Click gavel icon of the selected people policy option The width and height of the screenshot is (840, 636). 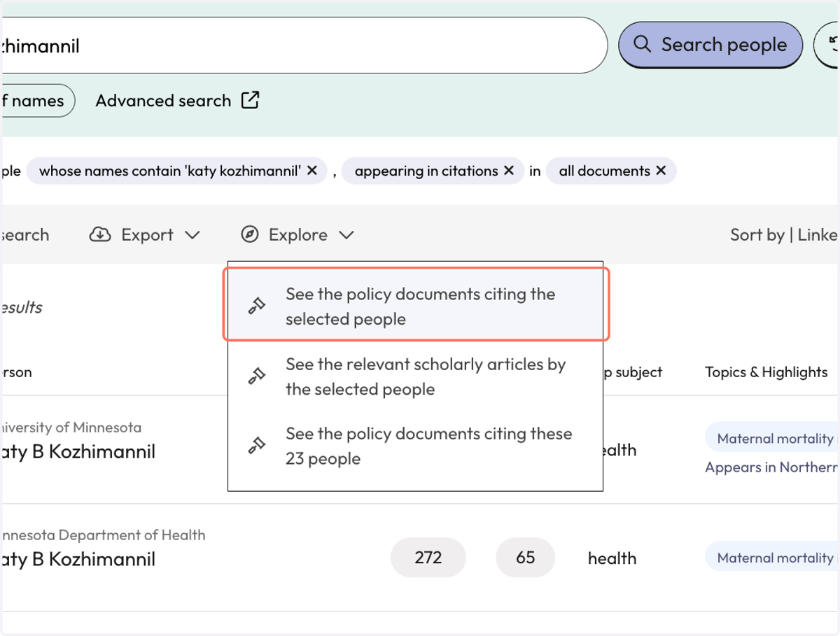[x=256, y=306]
